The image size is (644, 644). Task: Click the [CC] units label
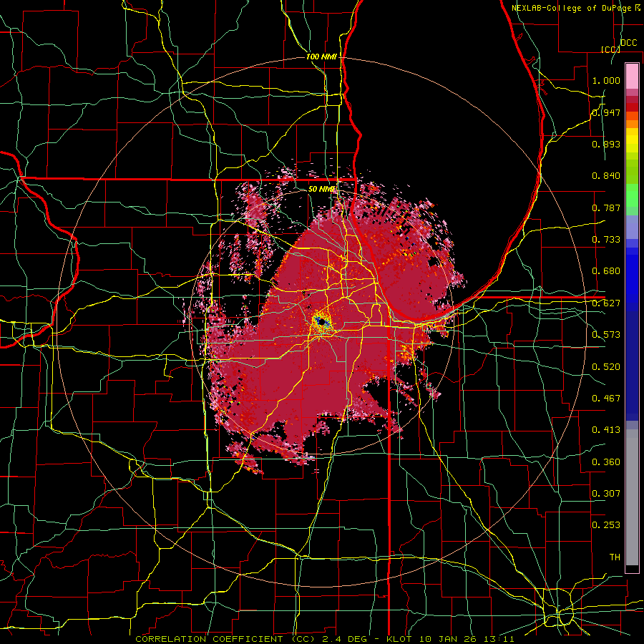point(610,49)
